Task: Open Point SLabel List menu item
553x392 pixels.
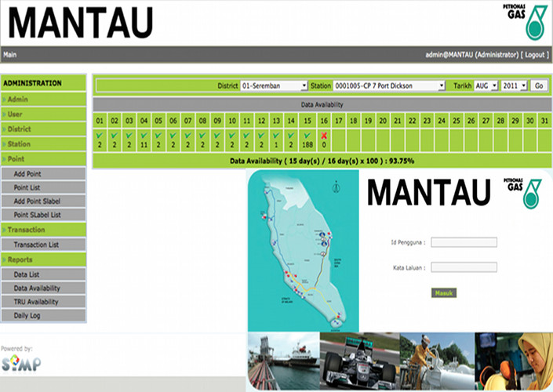Action: click(43, 215)
